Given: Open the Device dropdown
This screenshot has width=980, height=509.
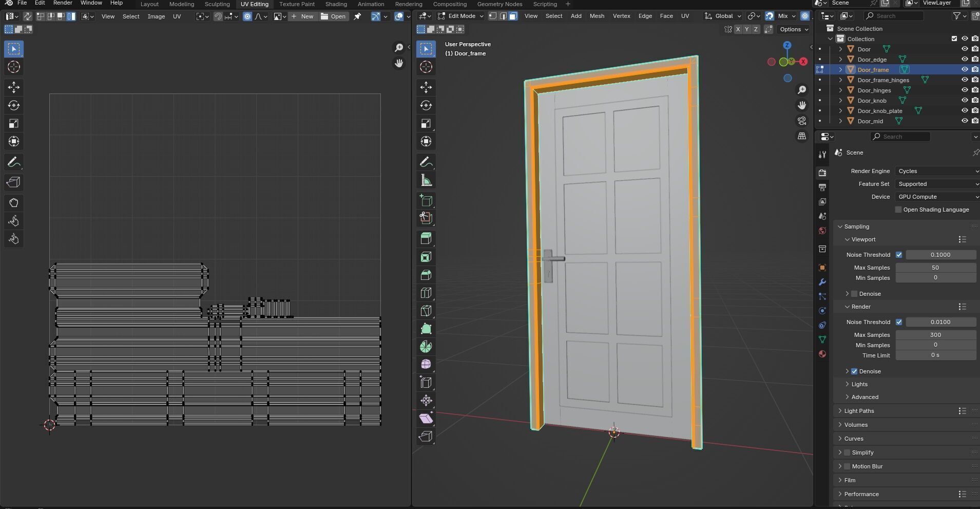Looking at the screenshot, I should [x=937, y=197].
